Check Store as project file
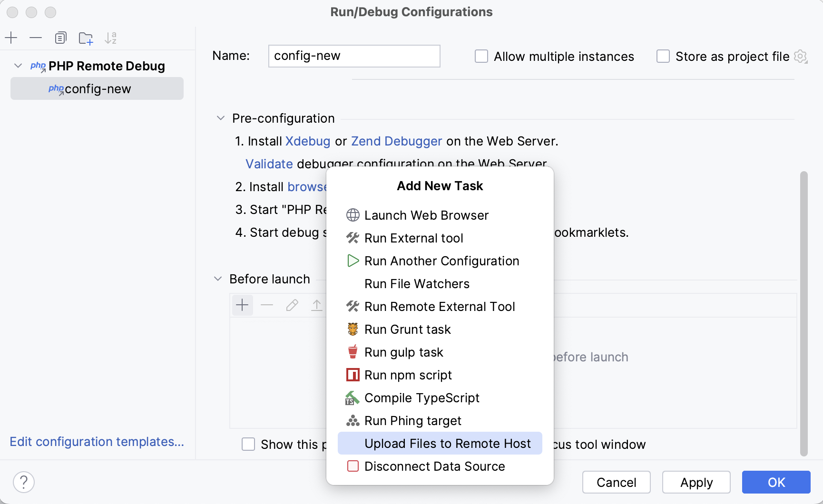The image size is (823, 504). [x=663, y=56]
